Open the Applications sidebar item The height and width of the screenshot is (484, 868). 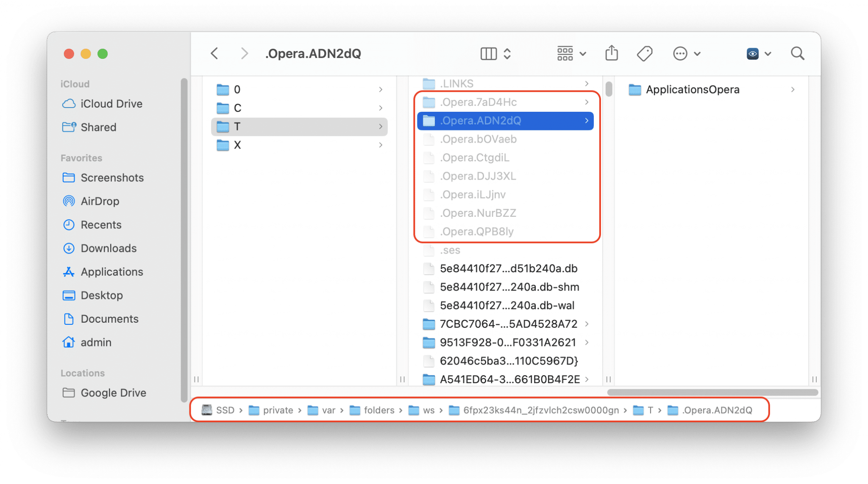tap(111, 271)
